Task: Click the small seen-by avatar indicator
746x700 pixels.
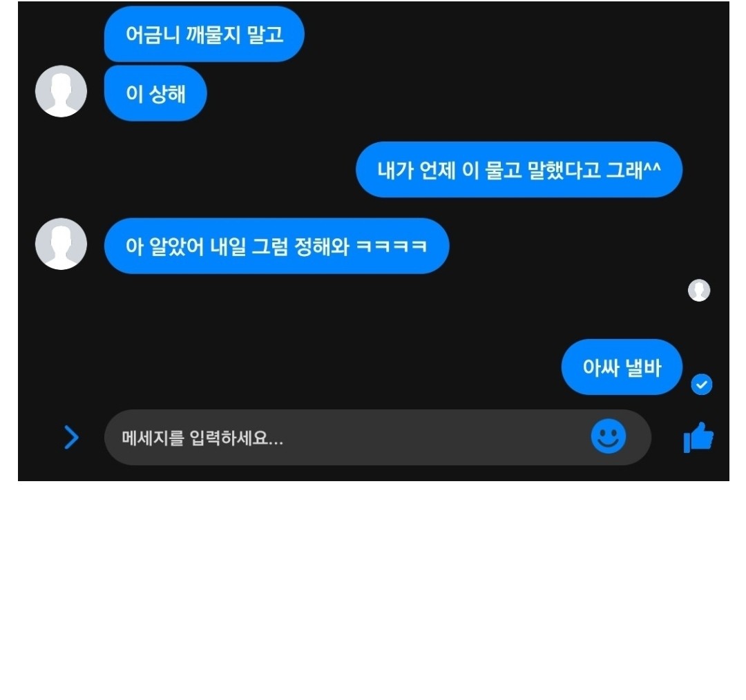Action: [x=699, y=290]
